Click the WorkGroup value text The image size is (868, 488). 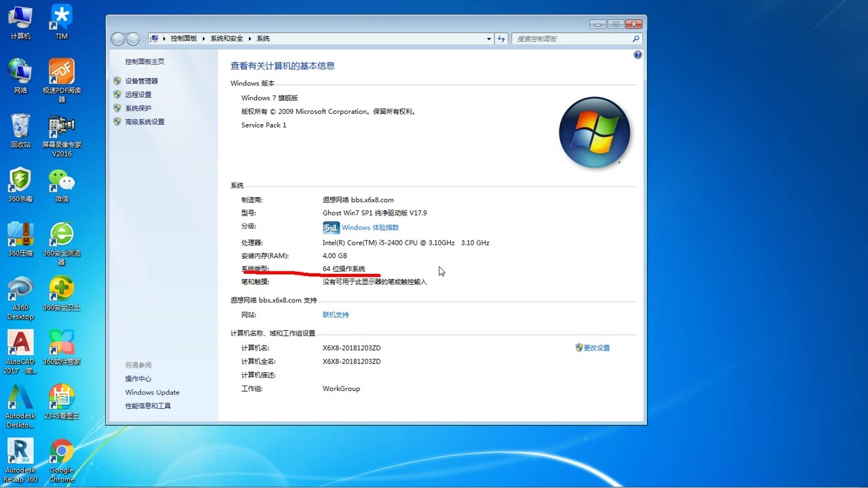click(342, 389)
